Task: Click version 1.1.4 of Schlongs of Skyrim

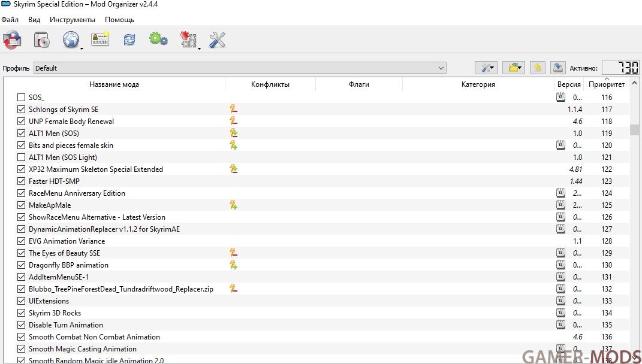Action: point(575,109)
